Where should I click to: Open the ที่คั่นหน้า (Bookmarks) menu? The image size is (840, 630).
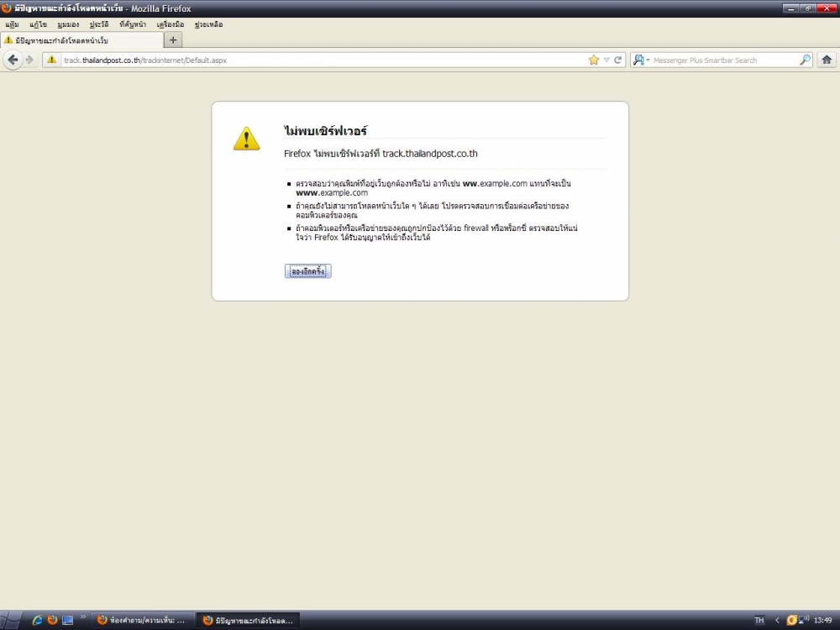coord(133,24)
